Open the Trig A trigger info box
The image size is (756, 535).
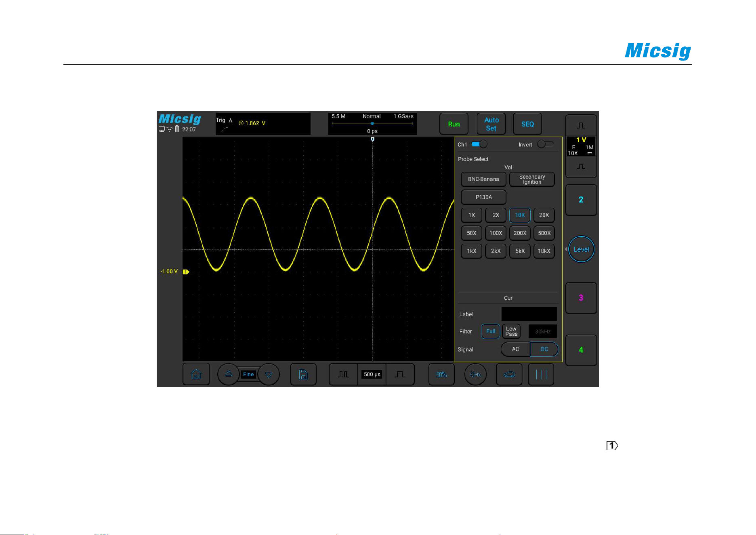coord(263,124)
